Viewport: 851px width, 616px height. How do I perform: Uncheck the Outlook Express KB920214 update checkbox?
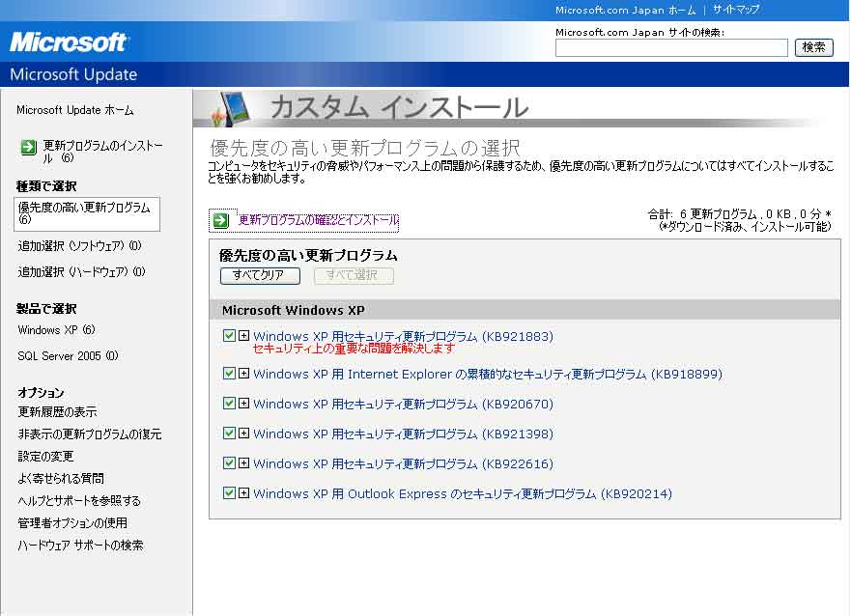click(x=229, y=492)
